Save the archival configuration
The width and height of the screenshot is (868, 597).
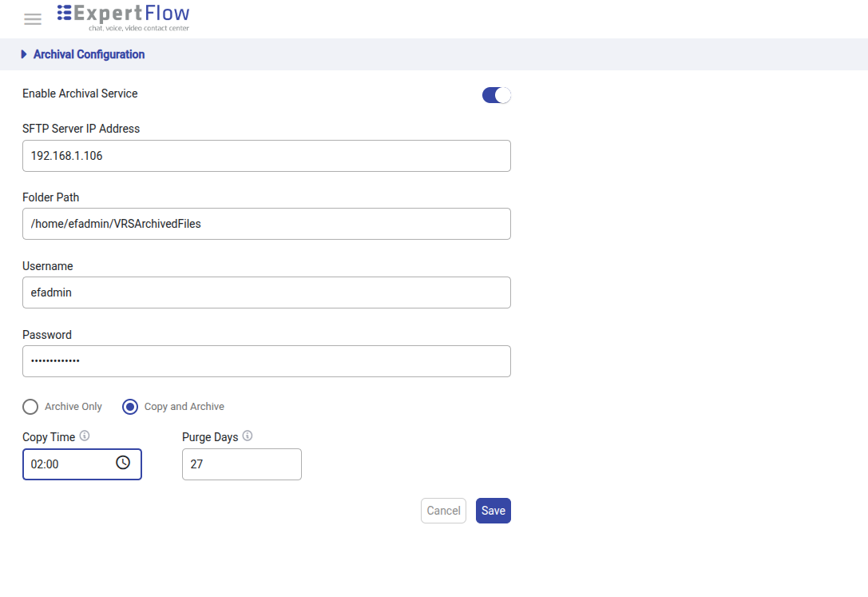(493, 511)
